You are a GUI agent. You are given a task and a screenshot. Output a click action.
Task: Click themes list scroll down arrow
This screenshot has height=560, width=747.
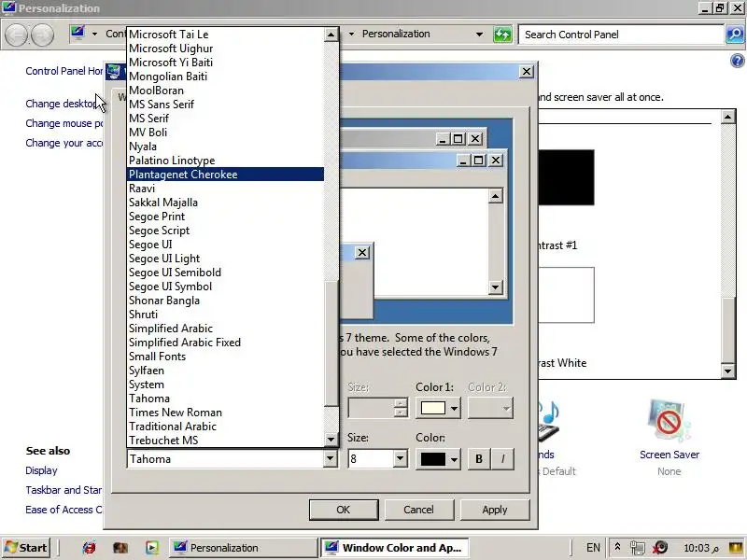point(728,371)
